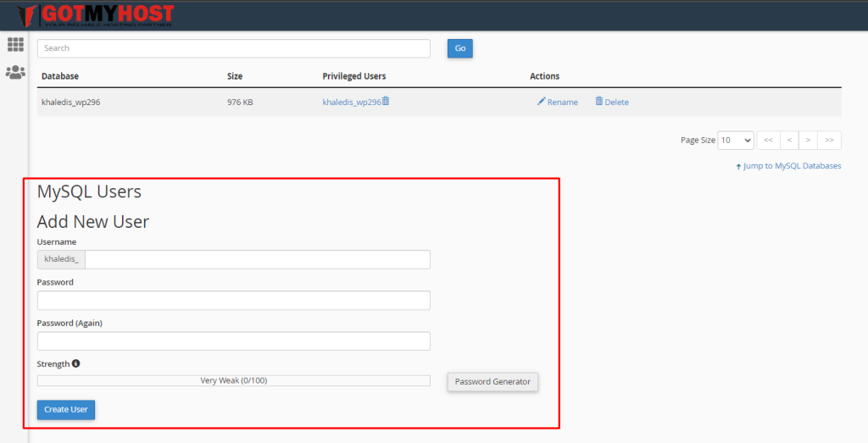Click trash icon beside privileged user khaledis_wp296
Screen dimensions: 868x443
(x=386, y=101)
